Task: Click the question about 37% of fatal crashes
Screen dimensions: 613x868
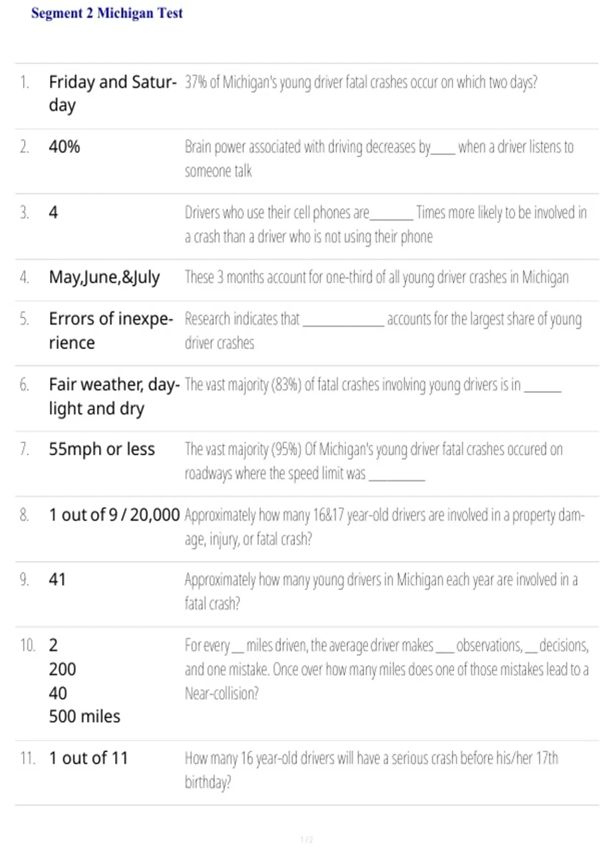Action: [x=361, y=82]
